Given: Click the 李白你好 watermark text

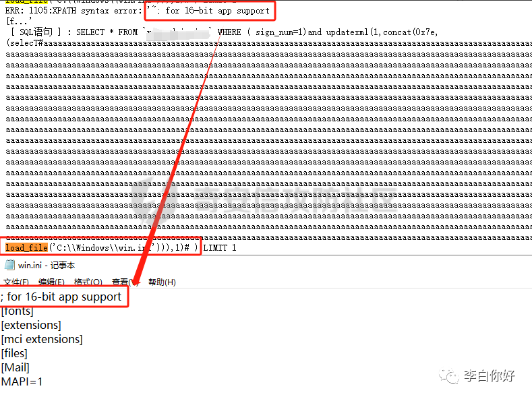Looking at the screenshot, I should coord(489,376).
